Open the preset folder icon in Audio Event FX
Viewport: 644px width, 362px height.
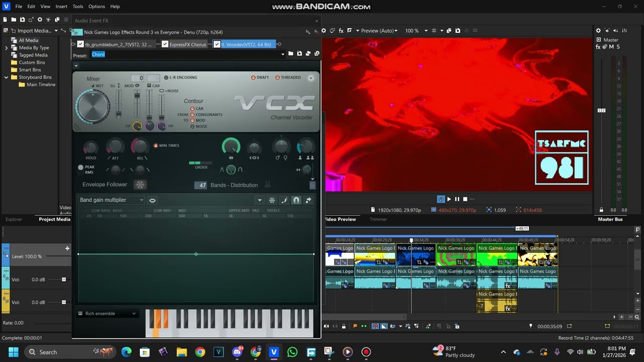[291, 54]
